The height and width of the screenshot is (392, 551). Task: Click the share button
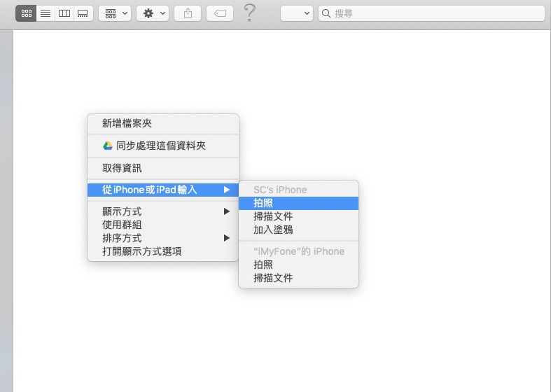point(188,13)
